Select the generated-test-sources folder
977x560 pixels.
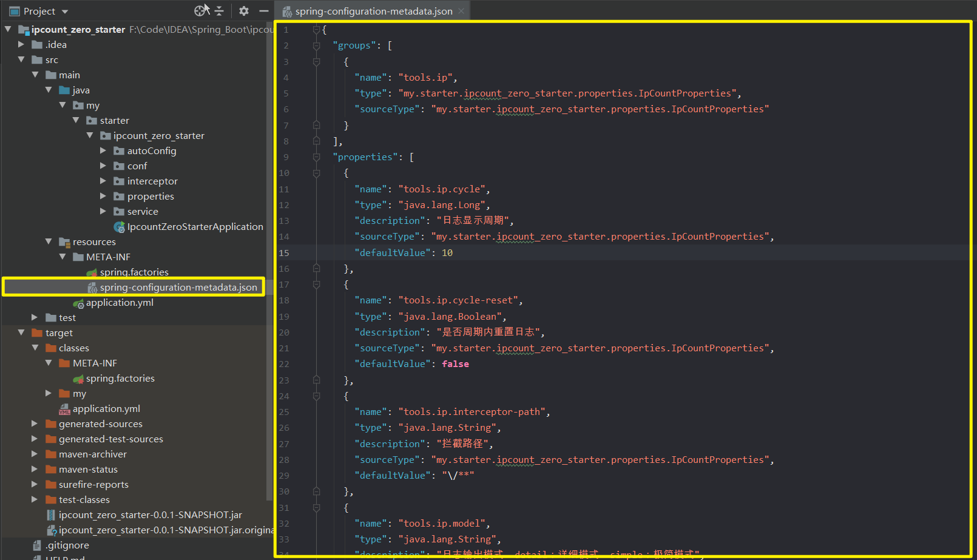(x=110, y=439)
